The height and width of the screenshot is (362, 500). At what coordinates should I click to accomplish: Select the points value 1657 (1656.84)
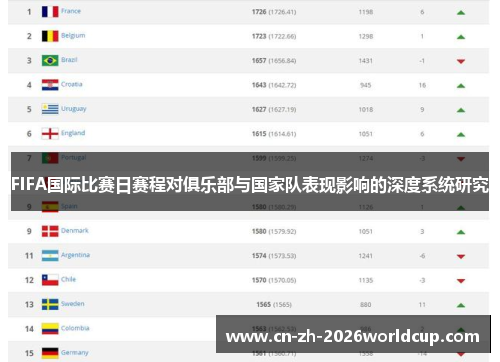pos(274,61)
